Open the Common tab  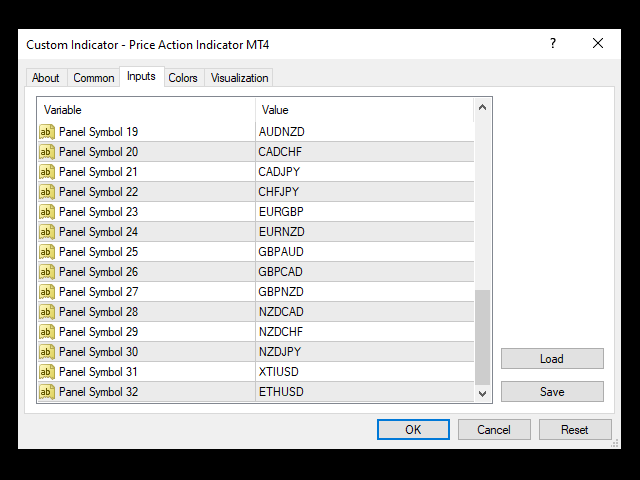coord(94,78)
